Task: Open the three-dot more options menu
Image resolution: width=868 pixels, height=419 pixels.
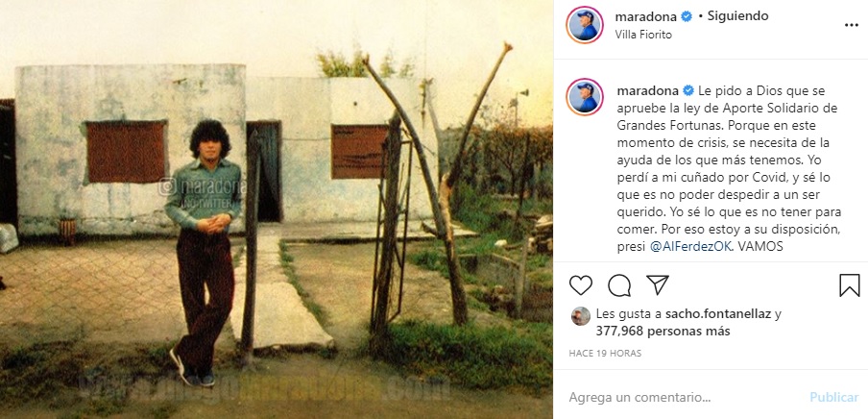Action: [852, 25]
